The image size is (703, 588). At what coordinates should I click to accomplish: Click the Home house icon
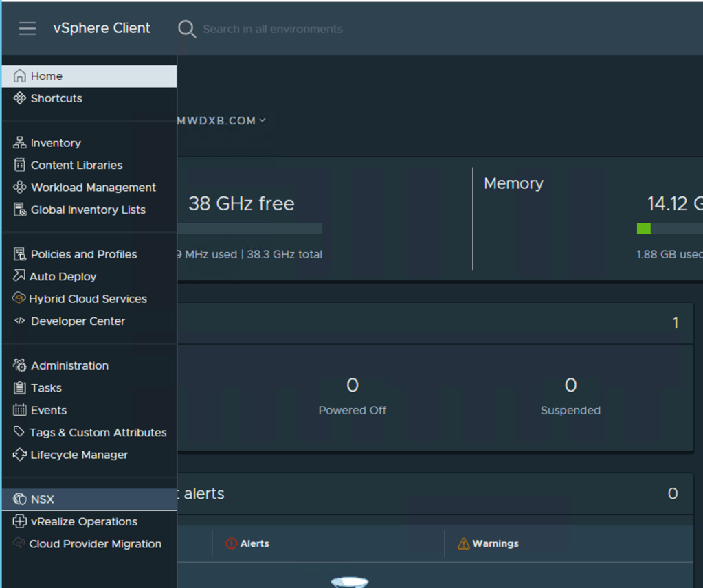point(20,76)
